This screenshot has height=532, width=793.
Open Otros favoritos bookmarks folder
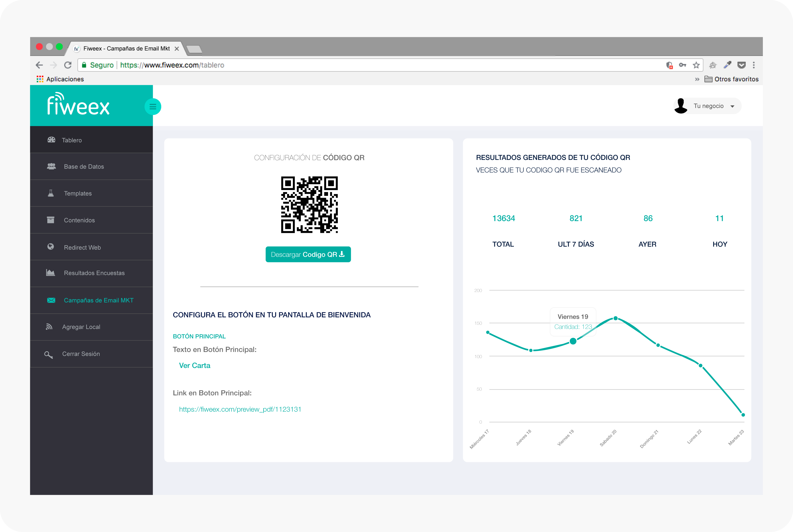(731, 79)
